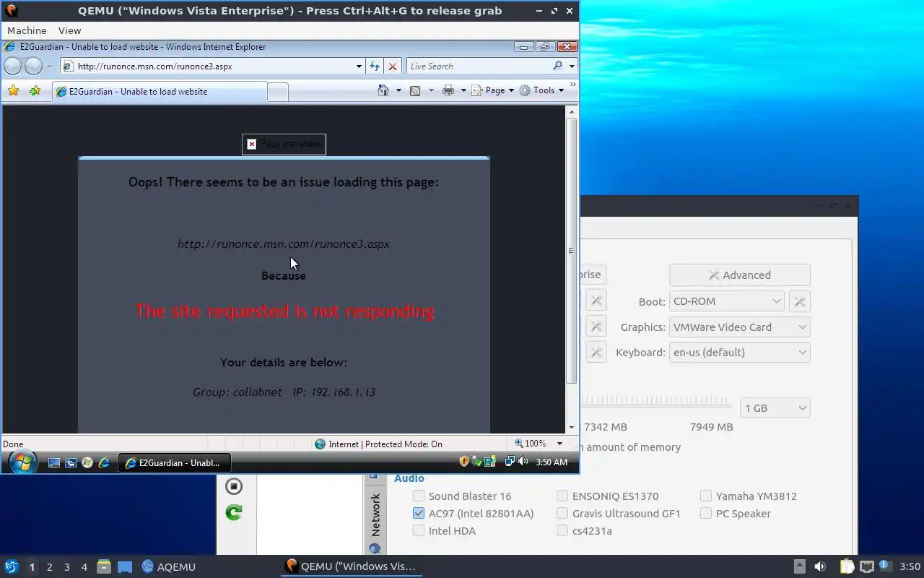This screenshot has width=924, height=578.
Task: Click the IE Back navigation button
Action: [x=13, y=66]
